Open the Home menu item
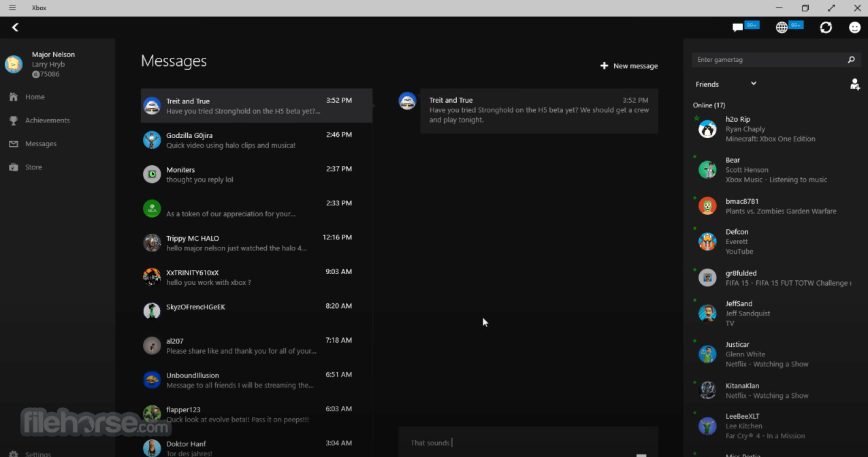The height and width of the screenshot is (457, 868). coord(35,97)
